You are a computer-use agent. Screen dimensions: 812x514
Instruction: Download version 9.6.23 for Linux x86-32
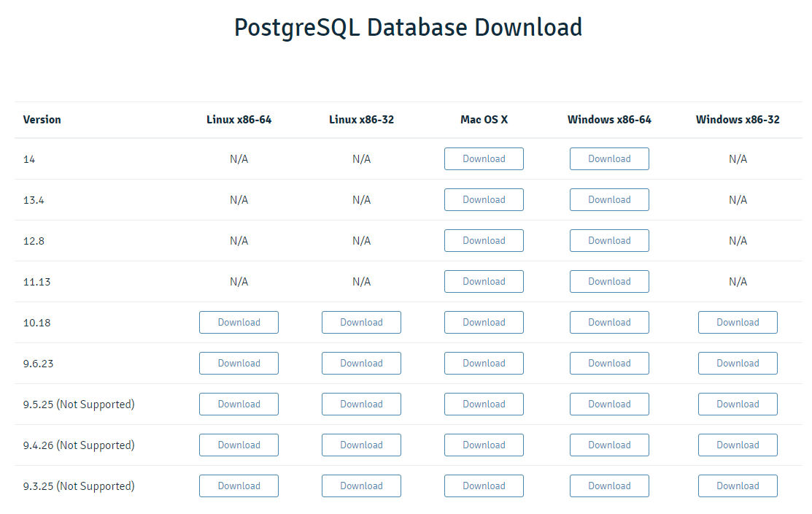point(361,363)
